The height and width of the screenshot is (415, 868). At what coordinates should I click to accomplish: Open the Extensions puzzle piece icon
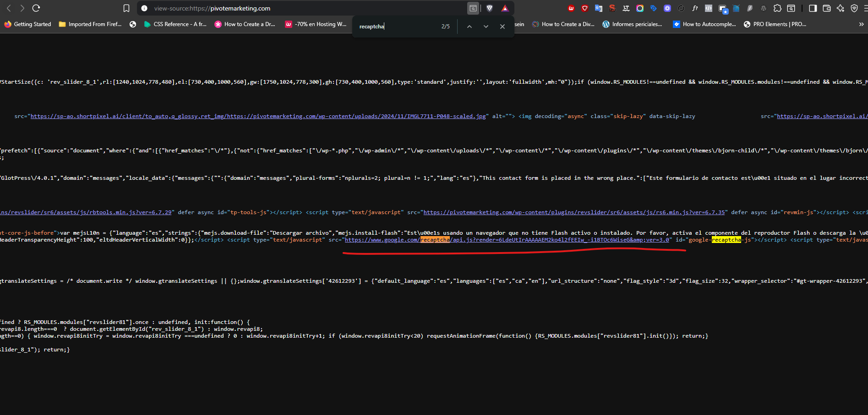[x=777, y=8]
